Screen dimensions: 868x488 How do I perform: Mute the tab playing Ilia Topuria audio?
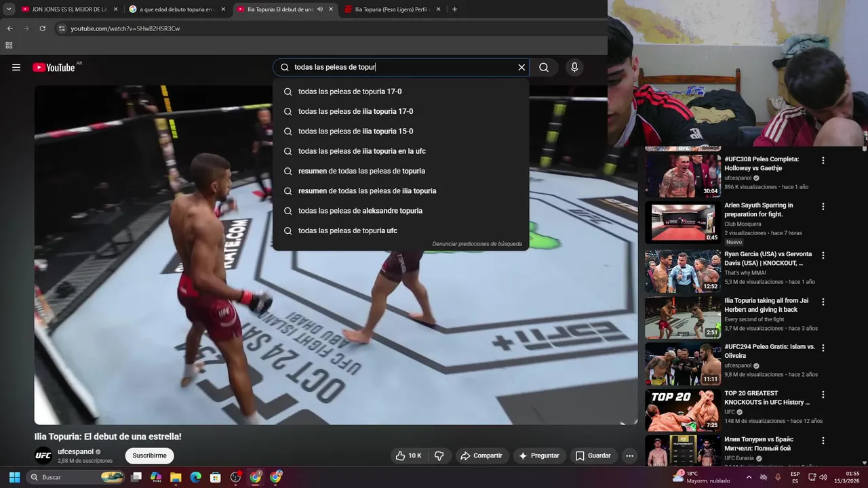coord(320,9)
